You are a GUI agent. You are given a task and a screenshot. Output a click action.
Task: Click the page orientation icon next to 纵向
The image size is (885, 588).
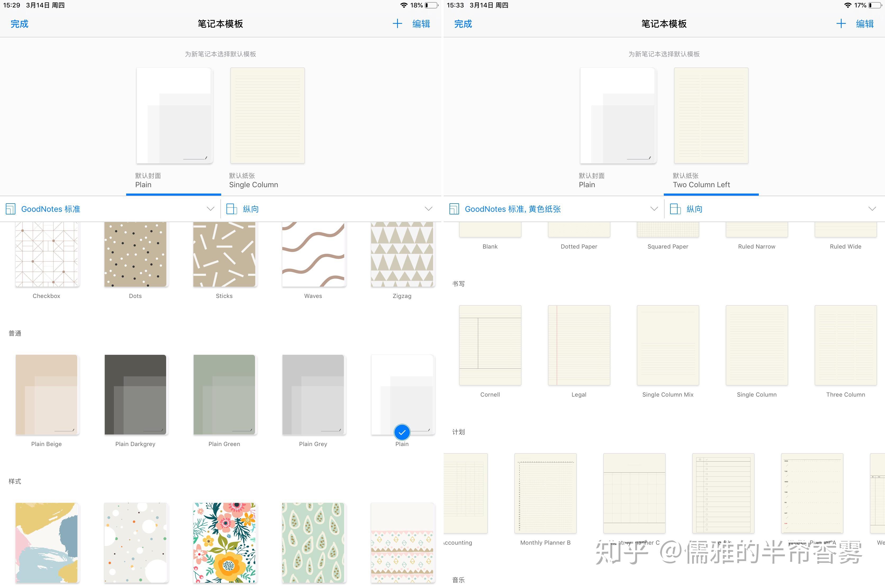click(x=232, y=209)
